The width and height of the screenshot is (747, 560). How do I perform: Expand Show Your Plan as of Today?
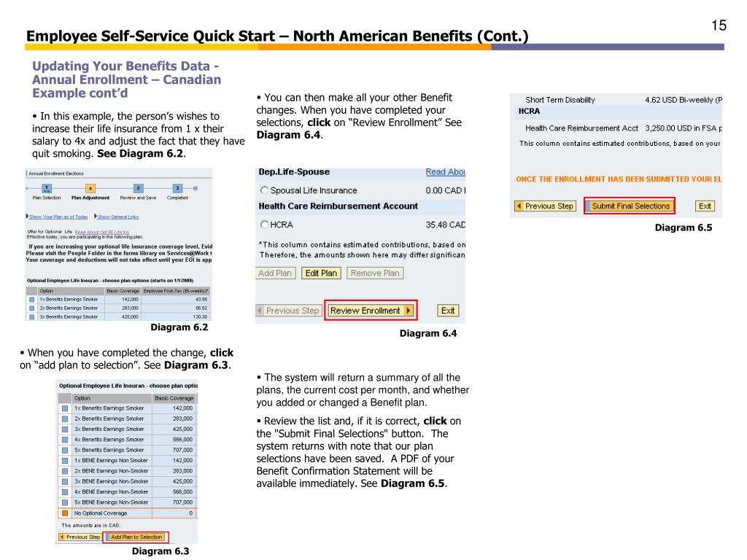58,217
